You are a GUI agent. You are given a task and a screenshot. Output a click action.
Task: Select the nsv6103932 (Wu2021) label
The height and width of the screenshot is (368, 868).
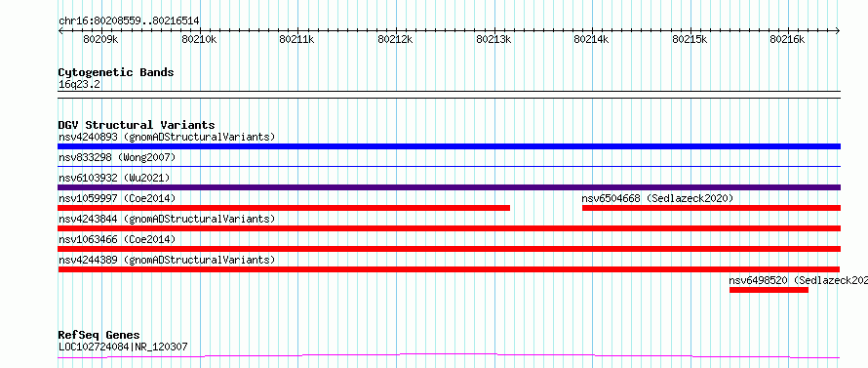[114, 178]
